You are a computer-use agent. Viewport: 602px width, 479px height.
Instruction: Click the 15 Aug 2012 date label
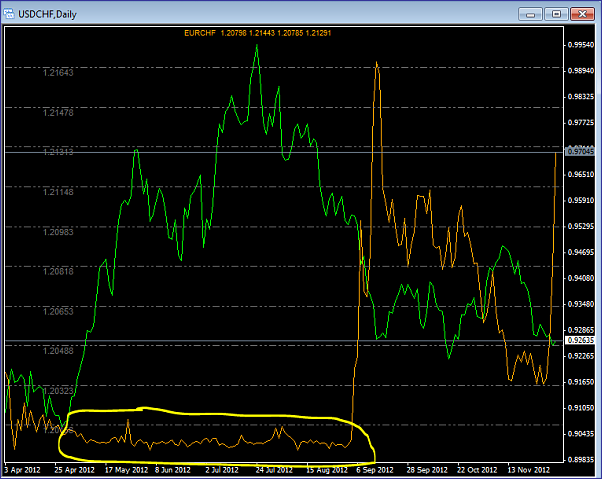327,470
